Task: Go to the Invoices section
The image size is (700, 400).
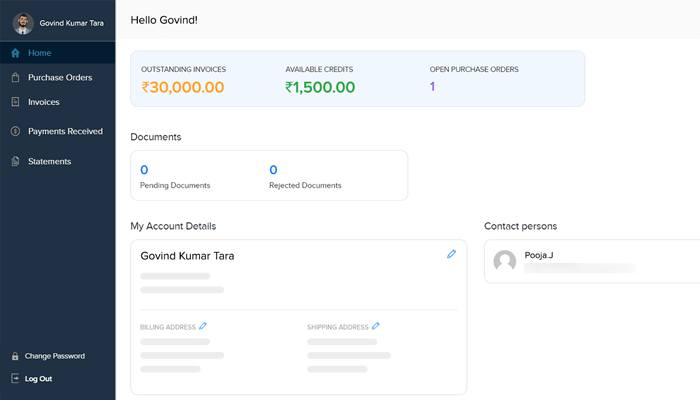Action: coord(43,102)
